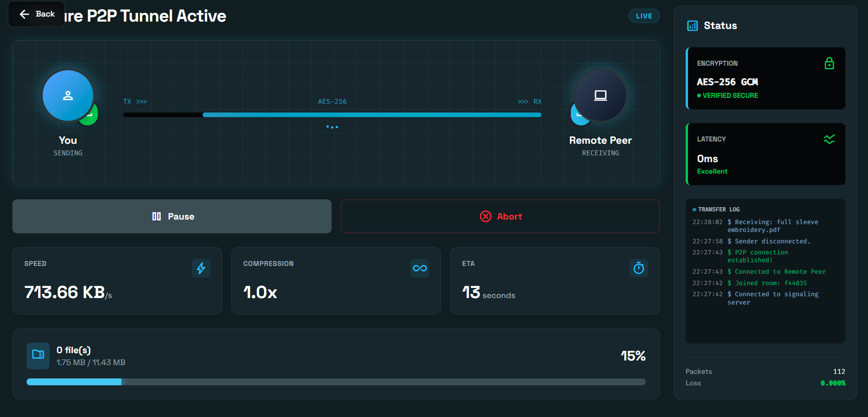Click the encryption padlock icon
This screenshot has height=417, width=868.
[x=829, y=63]
